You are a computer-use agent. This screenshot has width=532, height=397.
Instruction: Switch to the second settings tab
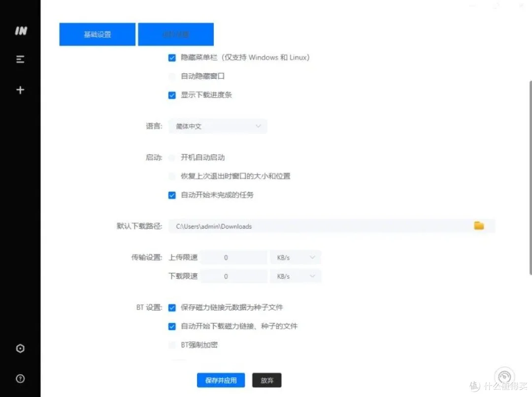176,34
